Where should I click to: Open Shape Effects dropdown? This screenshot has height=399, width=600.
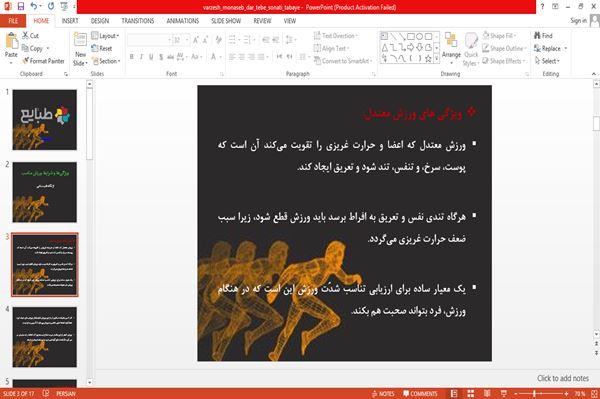pos(504,61)
